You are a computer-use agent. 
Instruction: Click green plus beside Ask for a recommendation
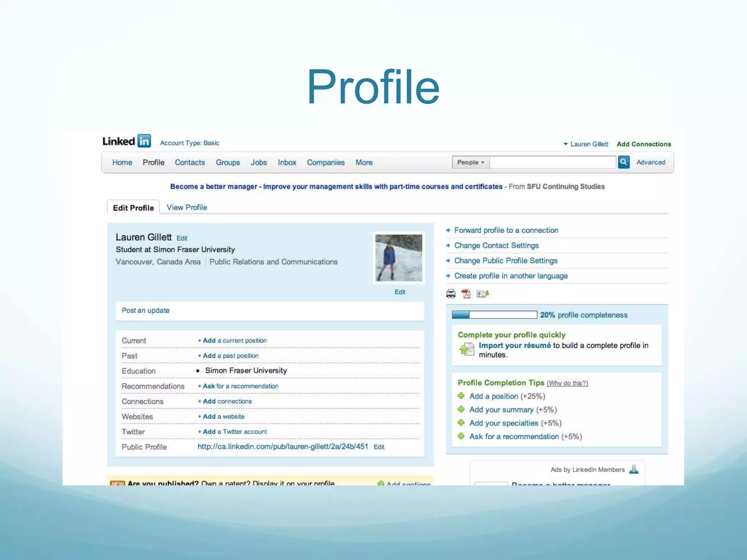pyautogui.click(x=461, y=436)
